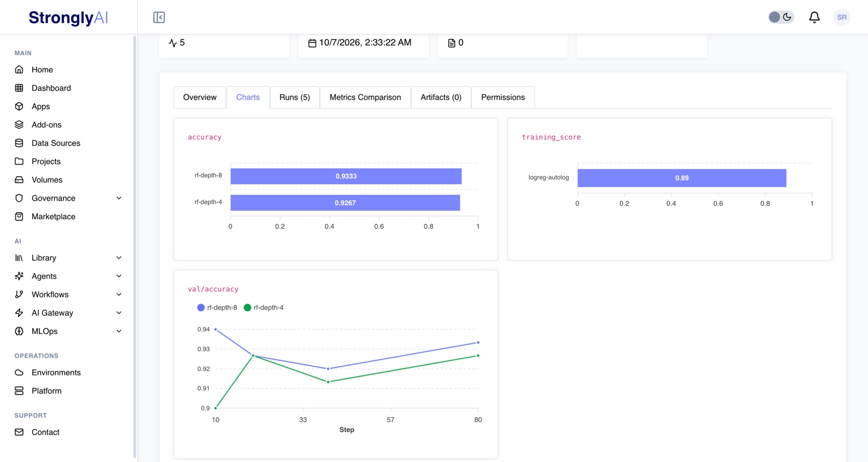Open the SR user avatar menu
This screenshot has width=868, height=462.
[x=842, y=17]
